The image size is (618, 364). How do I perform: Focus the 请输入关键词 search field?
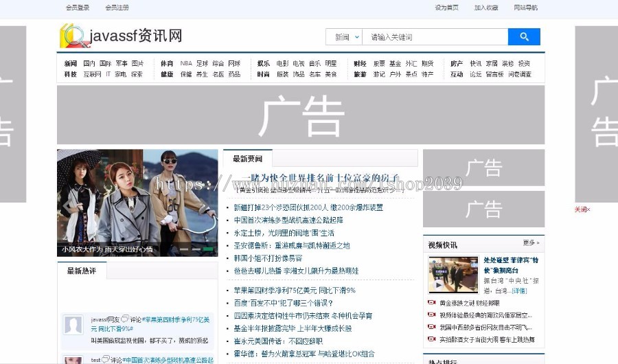(x=435, y=36)
